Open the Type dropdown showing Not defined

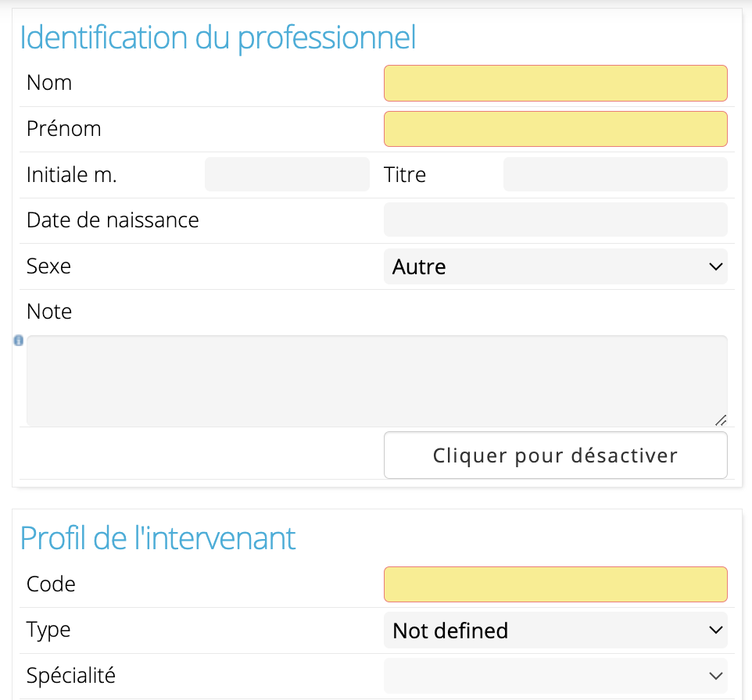point(555,630)
